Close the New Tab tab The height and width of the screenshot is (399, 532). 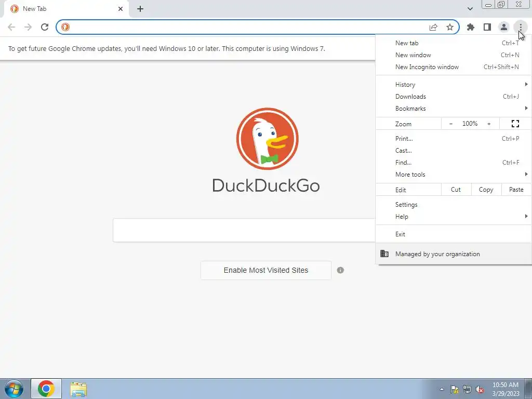(x=121, y=9)
